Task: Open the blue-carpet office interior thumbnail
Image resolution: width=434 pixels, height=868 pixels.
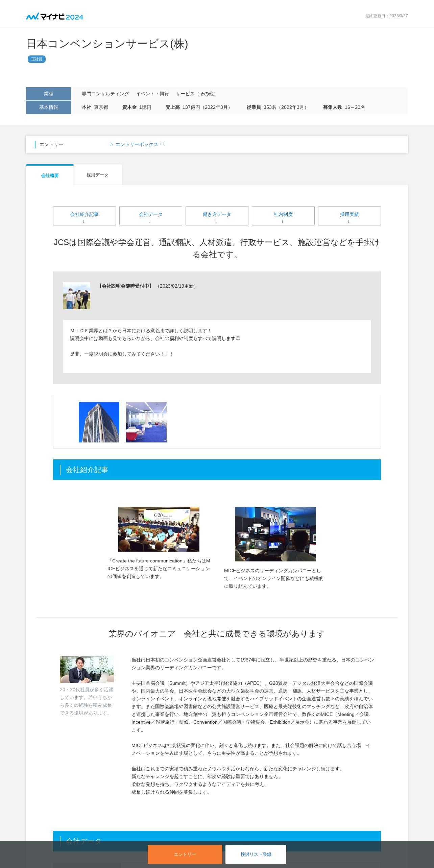Action: [146, 422]
